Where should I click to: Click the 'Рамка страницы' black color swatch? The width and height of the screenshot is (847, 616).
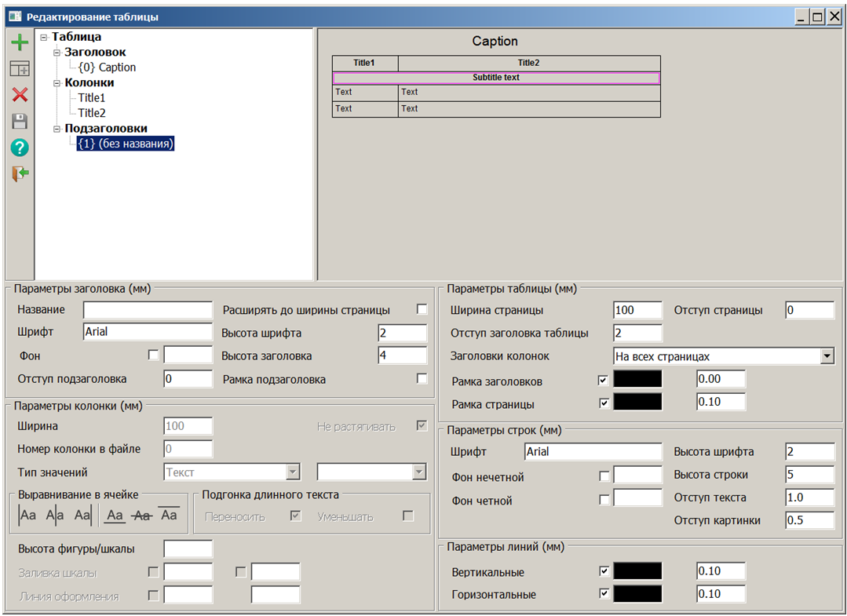pyautogui.click(x=637, y=403)
